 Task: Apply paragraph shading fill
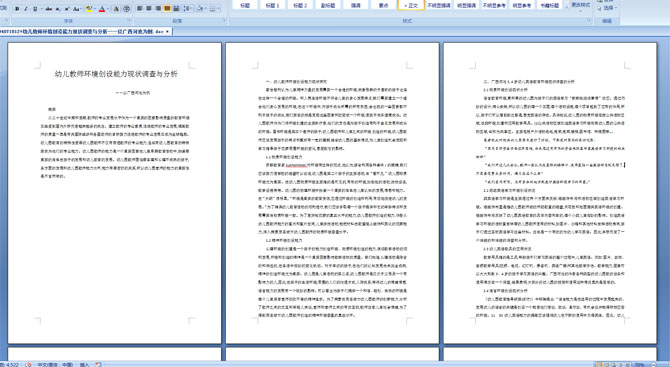201,9
